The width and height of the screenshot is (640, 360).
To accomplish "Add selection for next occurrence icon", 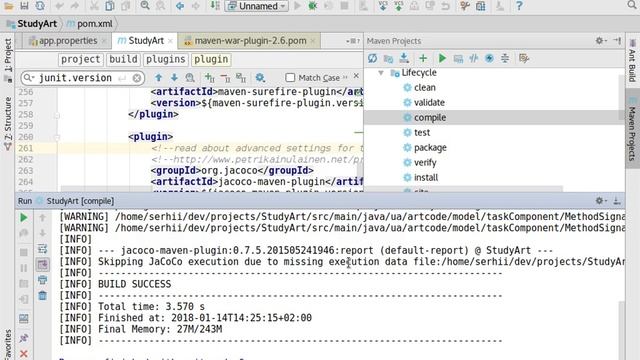I will [210, 78].
